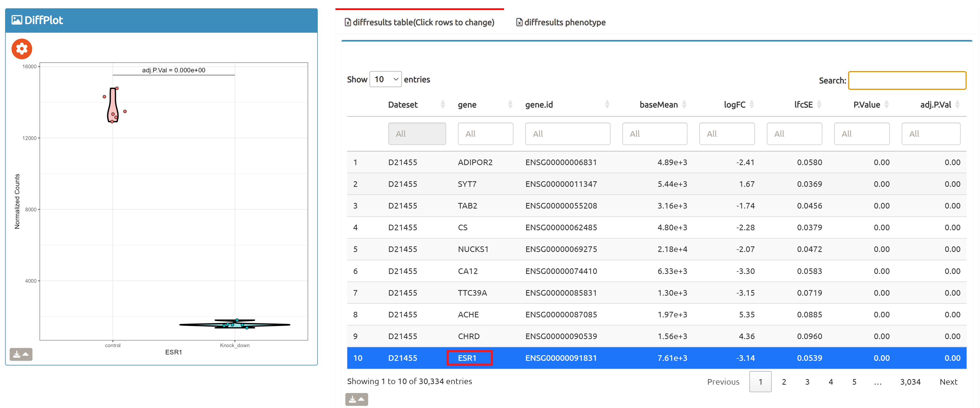Select the TTC39A gene row

click(x=656, y=293)
